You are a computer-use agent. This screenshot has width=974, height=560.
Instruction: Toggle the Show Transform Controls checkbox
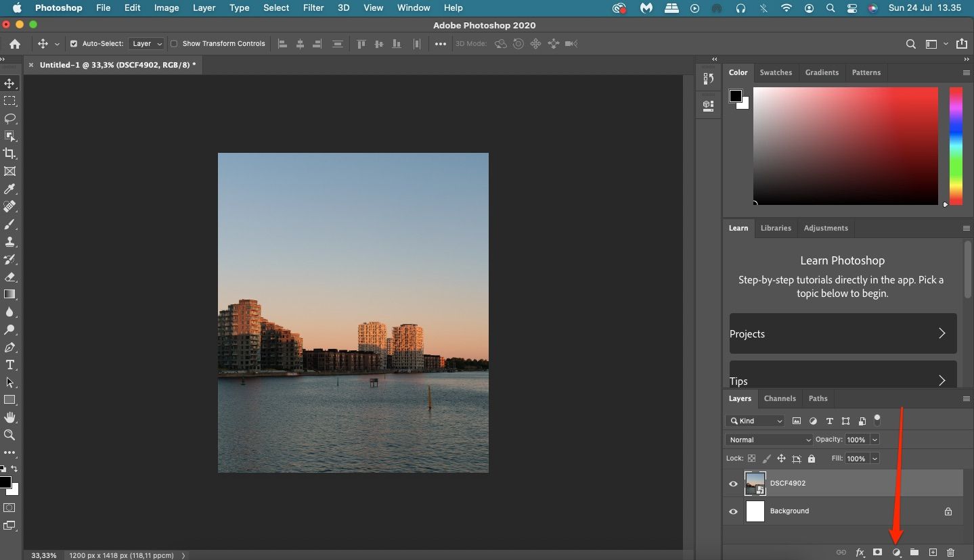point(173,43)
